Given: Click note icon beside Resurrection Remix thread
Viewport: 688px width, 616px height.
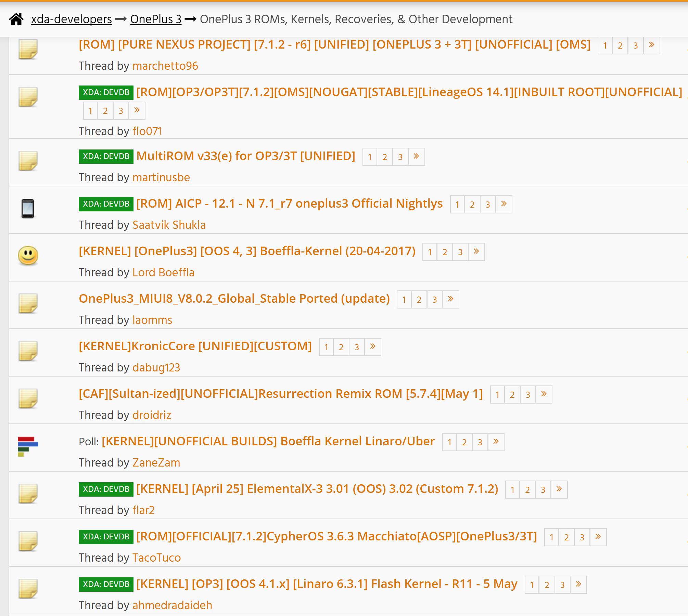Looking at the screenshot, I should [28, 398].
